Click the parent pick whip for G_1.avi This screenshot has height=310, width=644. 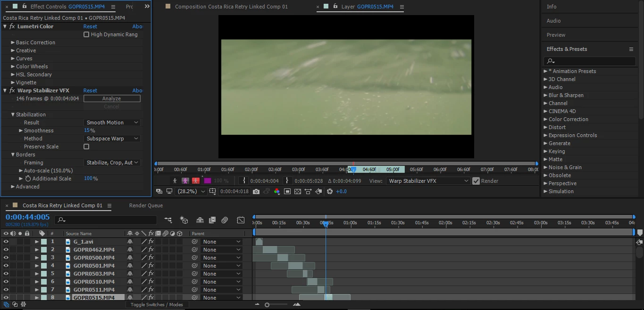coord(194,242)
